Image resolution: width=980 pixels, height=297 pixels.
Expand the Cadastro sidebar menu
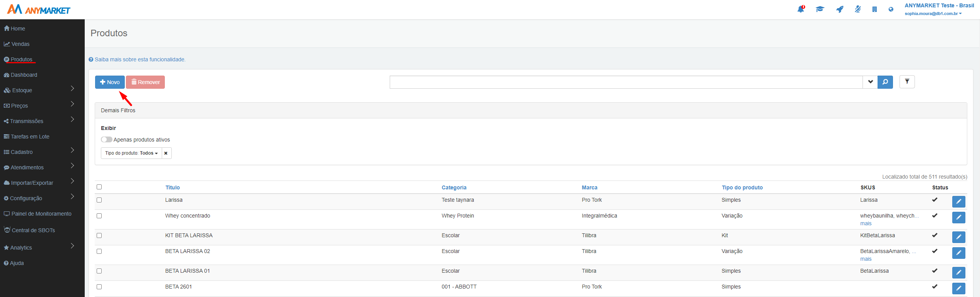click(72, 150)
